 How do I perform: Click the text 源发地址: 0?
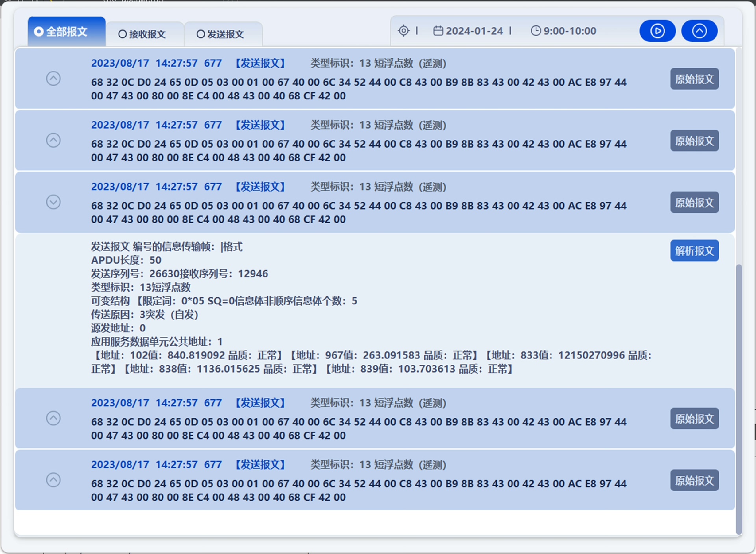click(118, 328)
